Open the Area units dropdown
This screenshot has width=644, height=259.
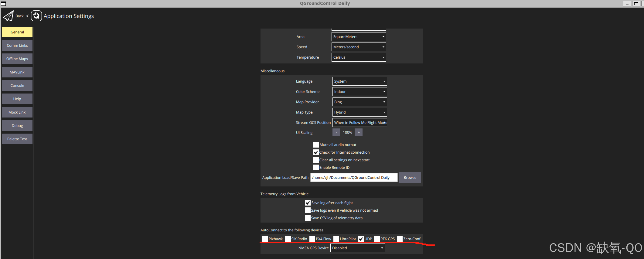(x=359, y=37)
